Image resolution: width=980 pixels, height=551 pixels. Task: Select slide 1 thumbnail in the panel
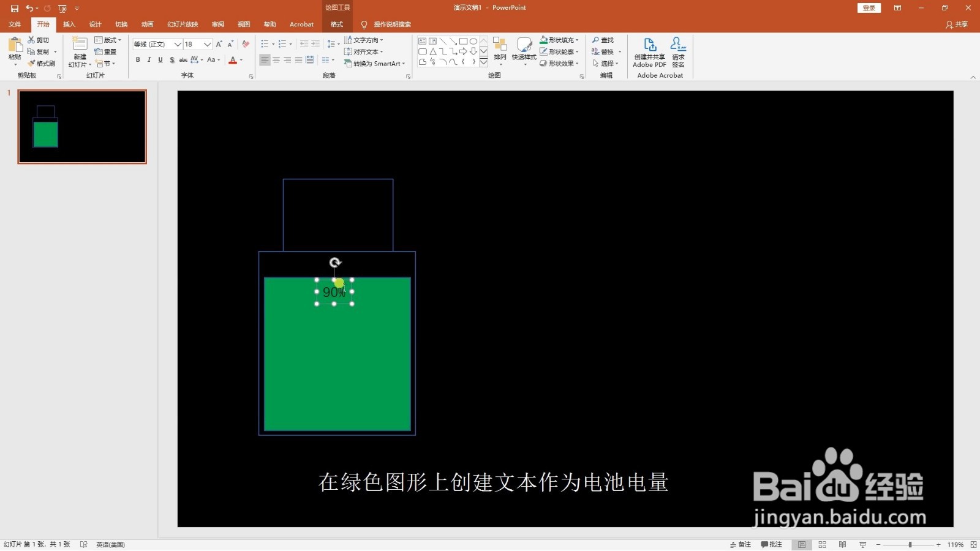[x=82, y=127]
